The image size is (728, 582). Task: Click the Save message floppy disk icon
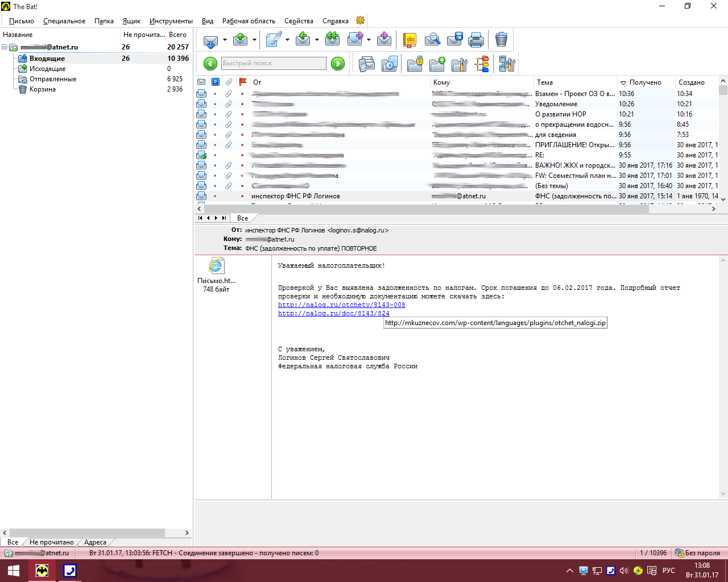click(454, 40)
